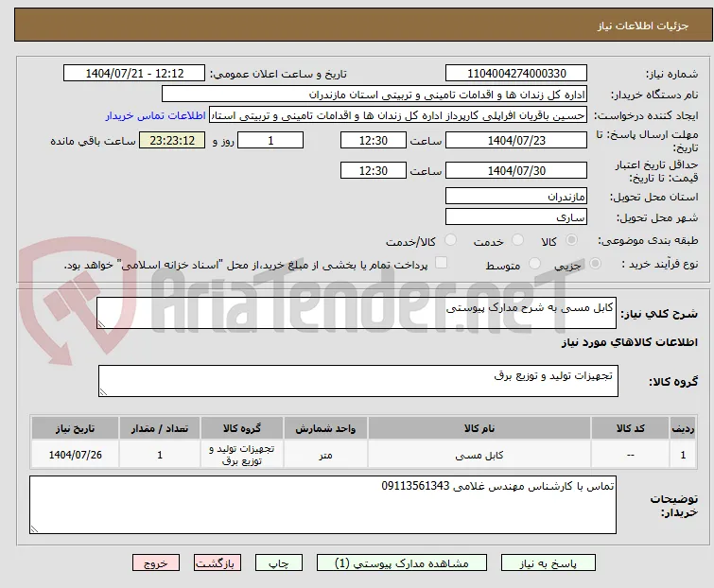Click the 'اطلاعات کالاهای مورد نیاز' section heading
The height and width of the screenshot is (588, 714).
629,342
